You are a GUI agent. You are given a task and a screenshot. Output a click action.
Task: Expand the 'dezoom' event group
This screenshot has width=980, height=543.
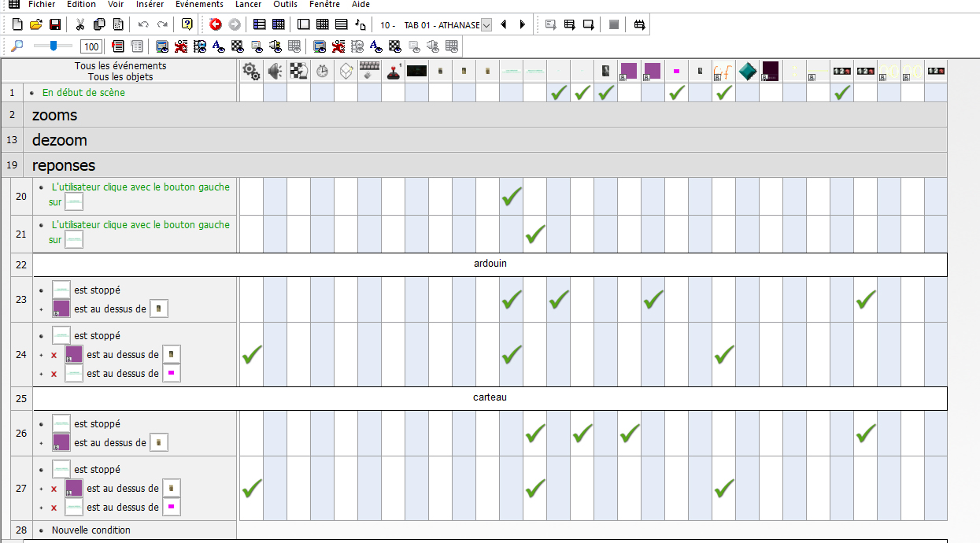59,140
